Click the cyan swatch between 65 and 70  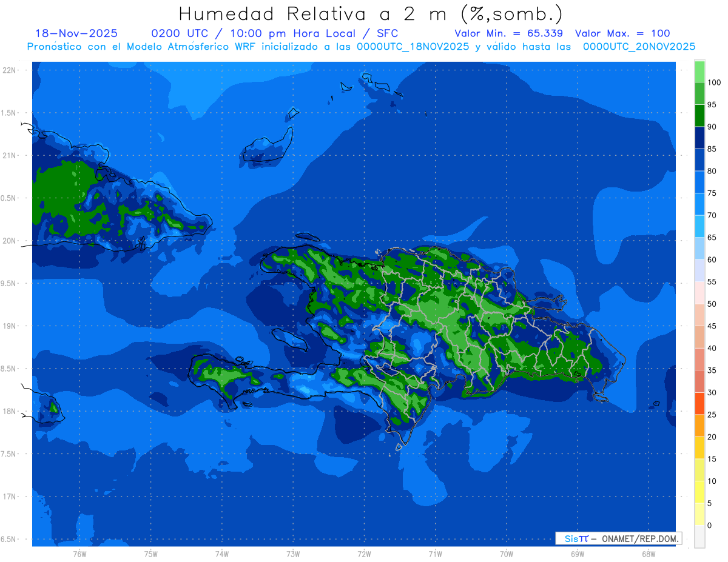click(x=699, y=226)
